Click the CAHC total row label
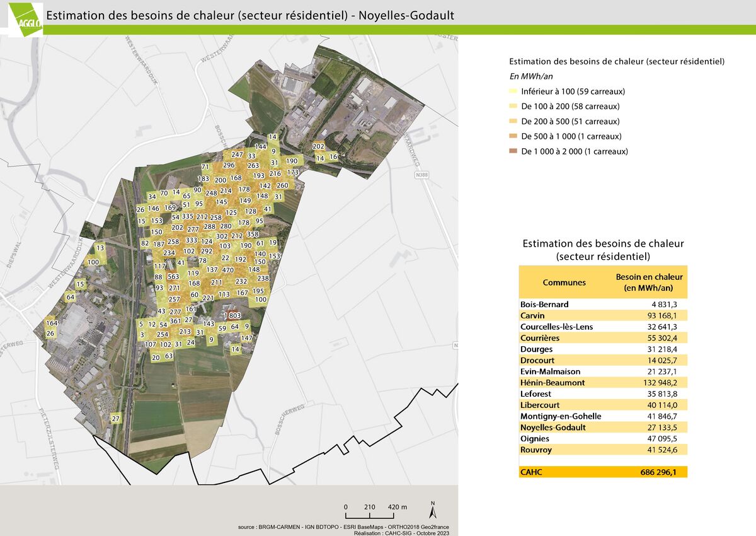 click(x=531, y=472)
